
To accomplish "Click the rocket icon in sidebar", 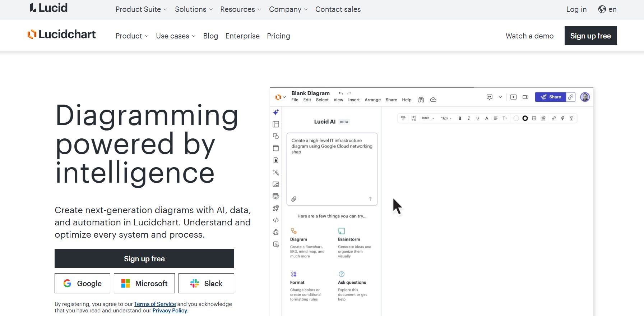I will tap(276, 208).
